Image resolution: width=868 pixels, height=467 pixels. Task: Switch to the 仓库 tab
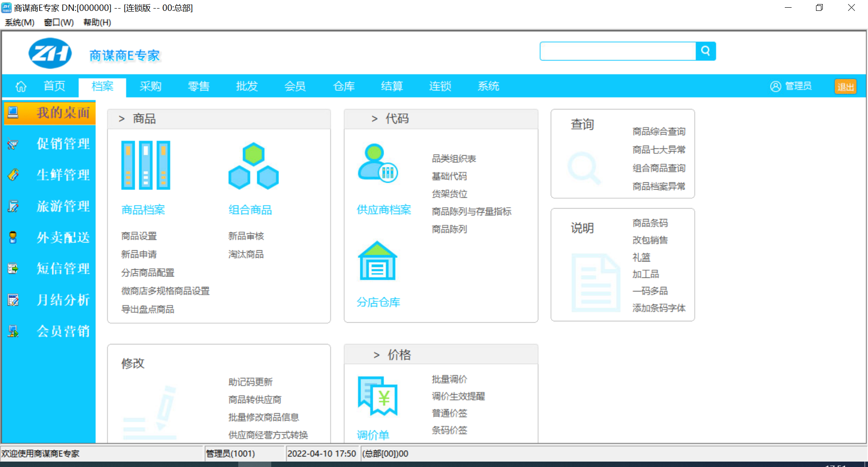(x=344, y=86)
